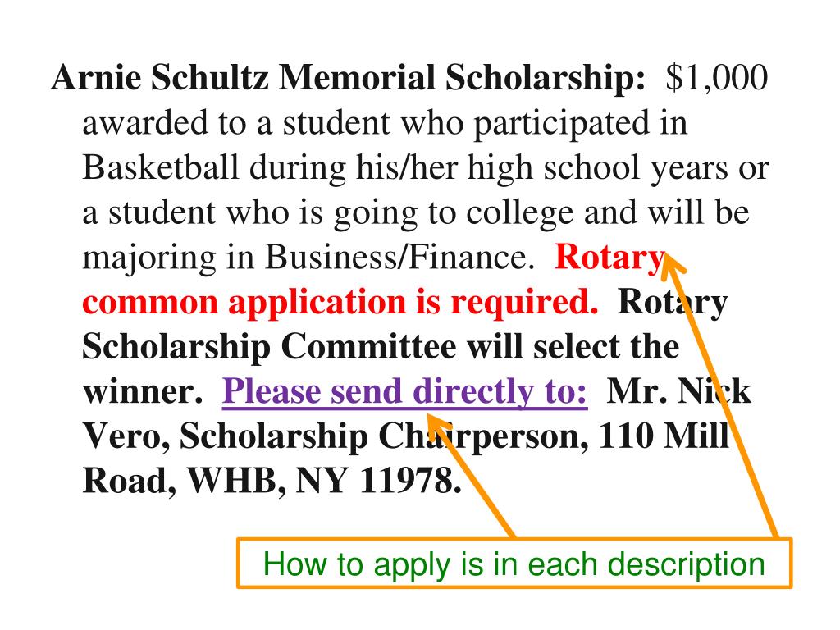Click 'Scholarship Committee will select the' line
Image resolution: width=840 pixels, height=630 pixels.
point(381,347)
